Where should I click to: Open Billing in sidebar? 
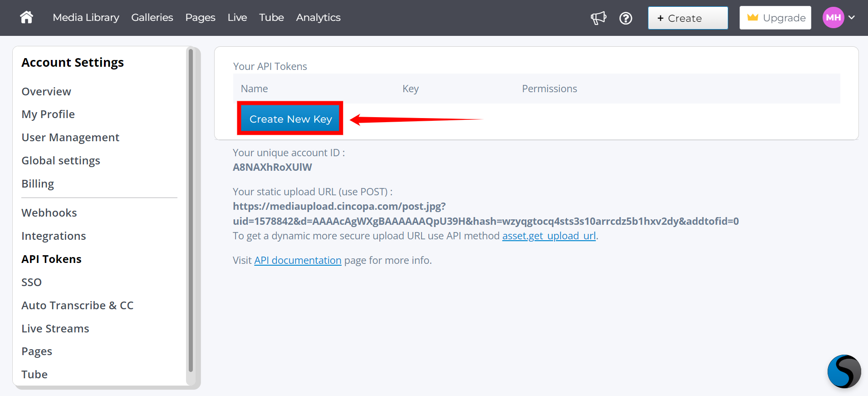point(38,184)
